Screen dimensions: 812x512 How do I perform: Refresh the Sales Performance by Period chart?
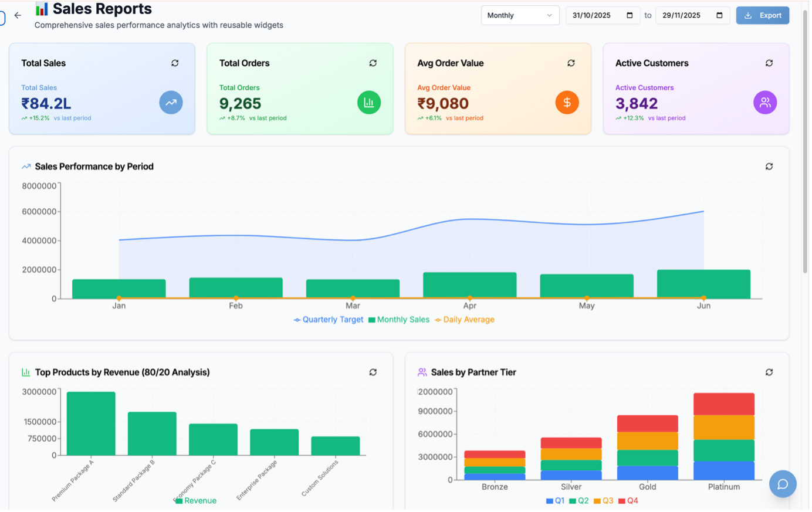769,166
